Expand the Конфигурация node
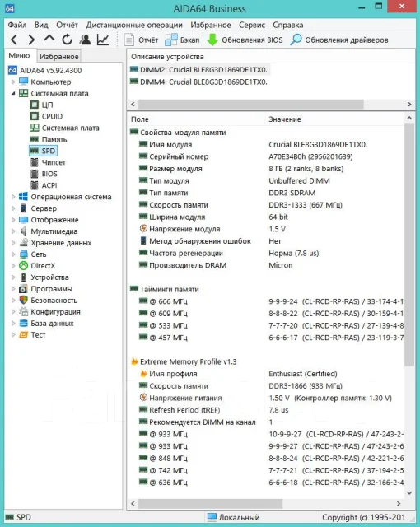This screenshot has height=527, width=420. coord(13,311)
